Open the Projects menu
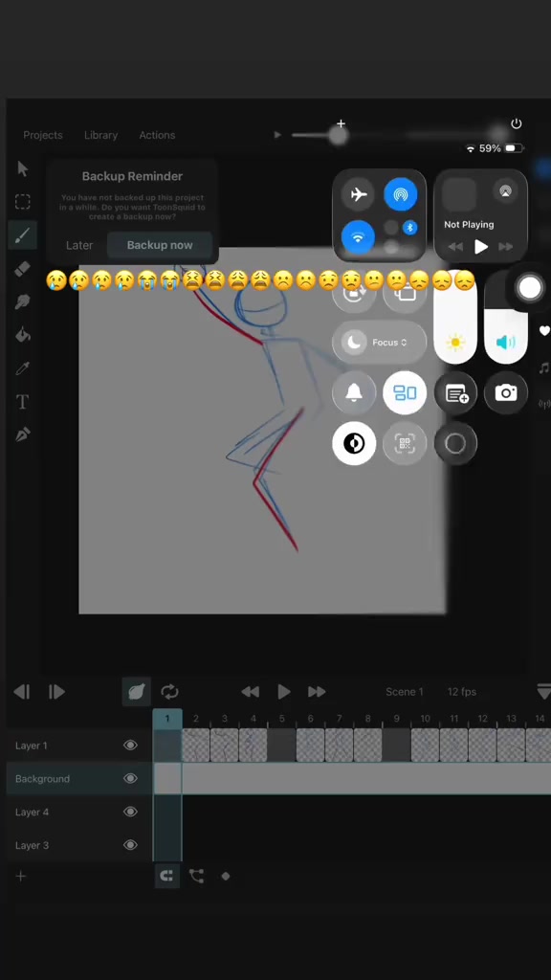The width and height of the screenshot is (551, 980). [43, 135]
